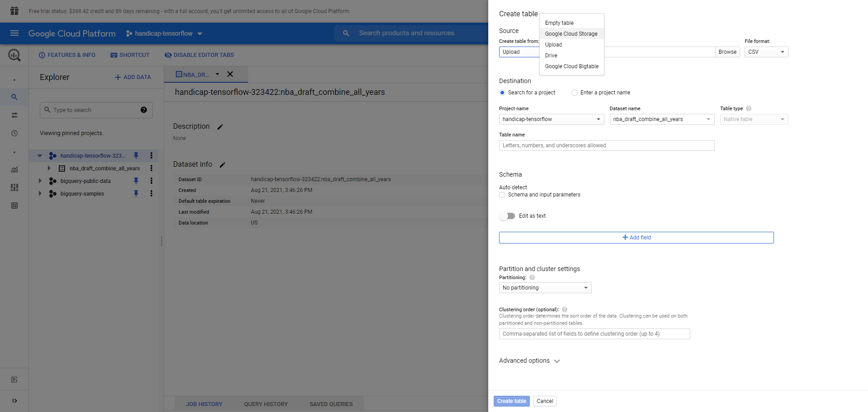This screenshot has height=412, width=868.
Task: Expand the left navigation sidebar arrow
Action: pos(14,401)
